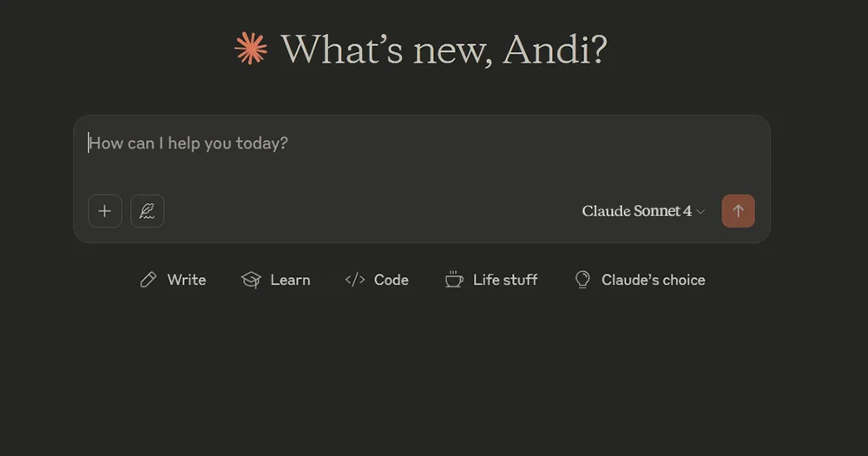Click the pencil icon beside Write
The width and height of the screenshot is (868, 456).
[x=148, y=280]
